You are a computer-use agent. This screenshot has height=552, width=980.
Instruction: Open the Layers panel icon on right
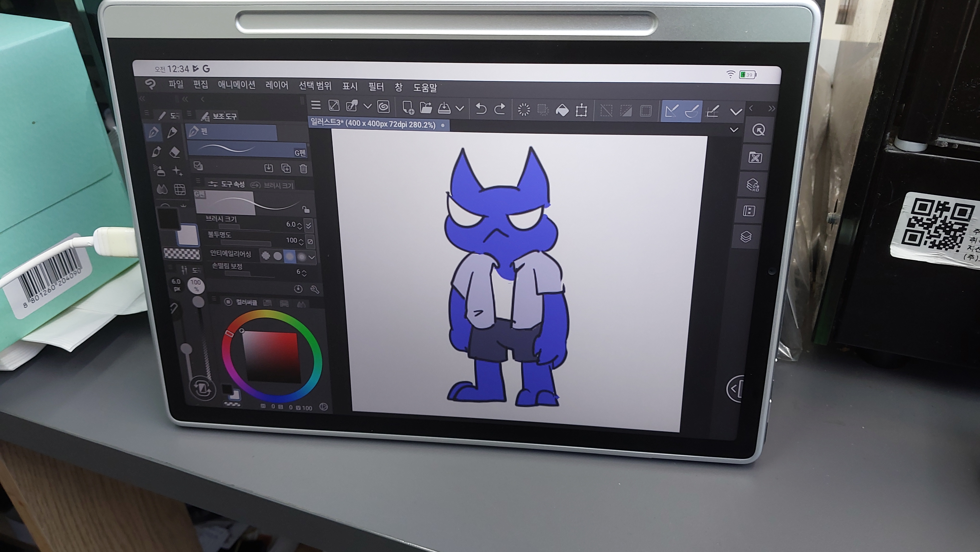[x=746, y=237]
